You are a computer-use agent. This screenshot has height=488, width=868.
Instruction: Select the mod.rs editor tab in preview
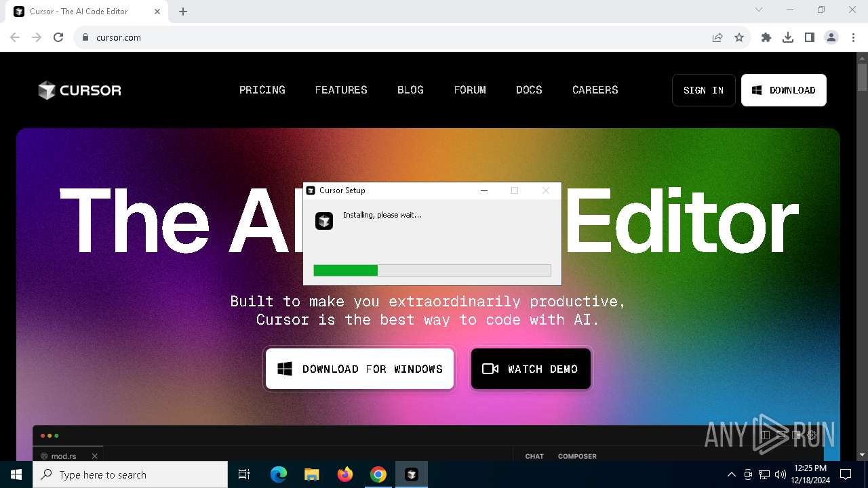click(68, 455)
